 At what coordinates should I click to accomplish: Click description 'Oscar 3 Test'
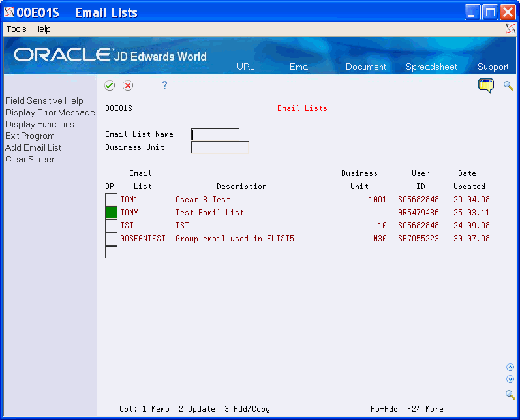(x=203, y=200)
